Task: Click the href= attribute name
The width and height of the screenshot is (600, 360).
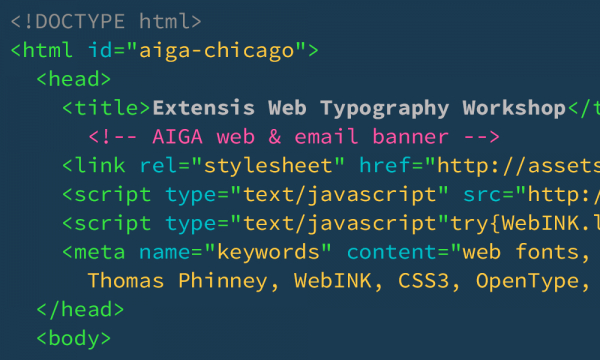Action: coord(391,166)
